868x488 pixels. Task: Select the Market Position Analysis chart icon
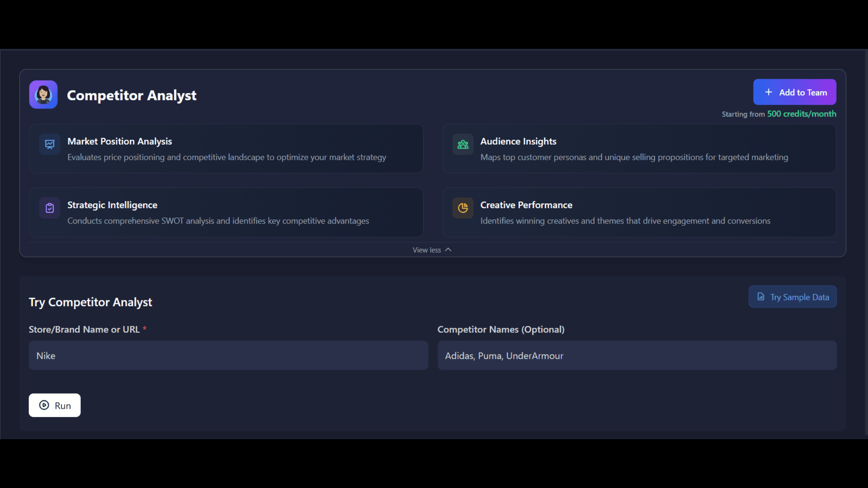click(49, 144)
